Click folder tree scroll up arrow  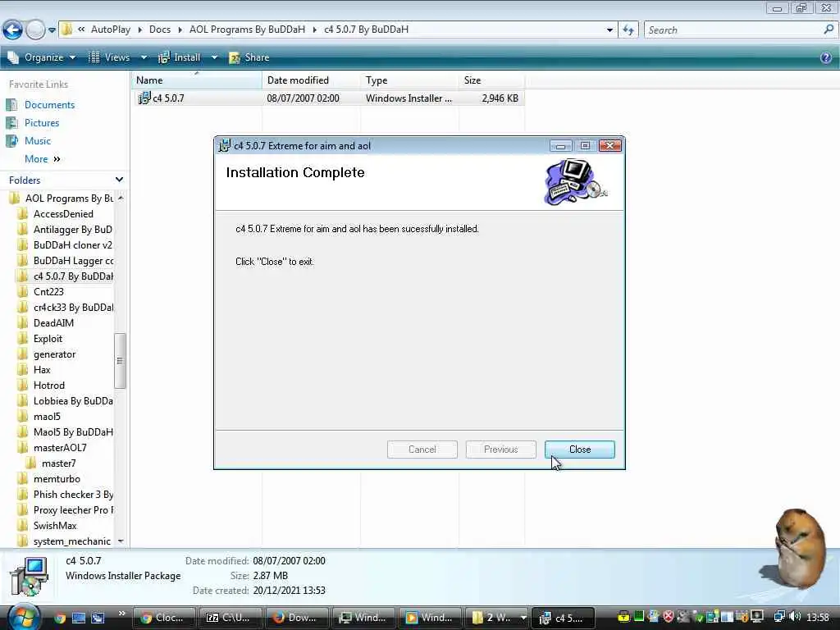121,199
